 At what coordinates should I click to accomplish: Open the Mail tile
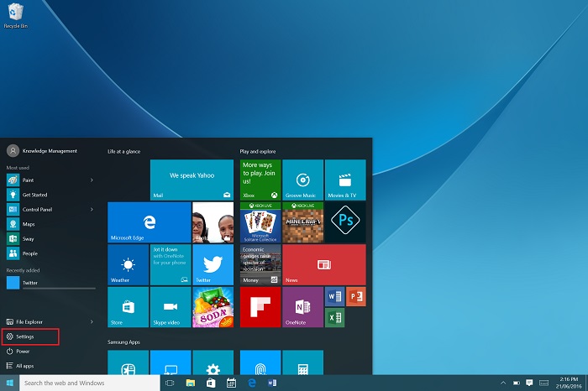192,180
